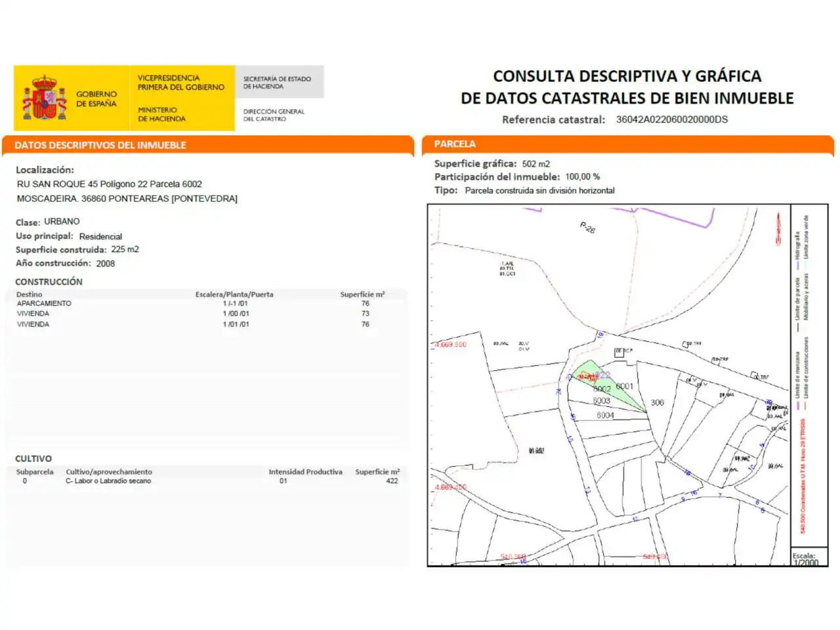Click the 'GOBIERNO DE ESPAÑA' text
Screen dimensions: 840x630
coord(96,98)
